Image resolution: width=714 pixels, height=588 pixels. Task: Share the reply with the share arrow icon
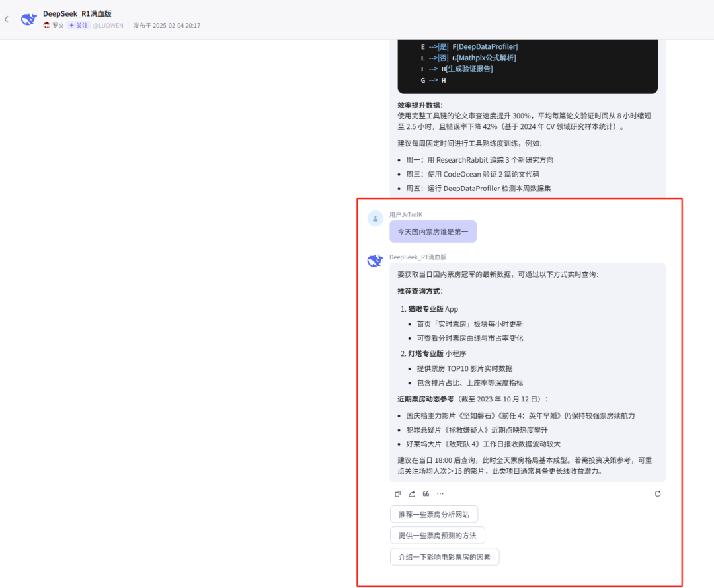point(412,493)
